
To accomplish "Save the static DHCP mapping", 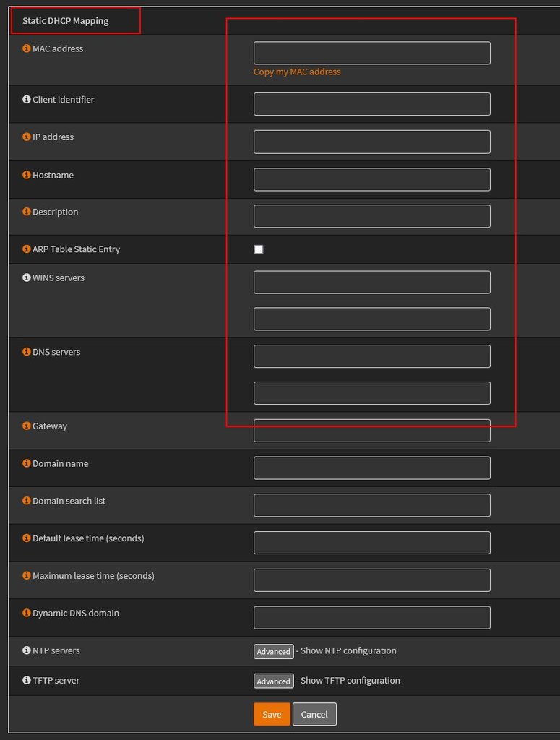I will (x=272, y=714).
